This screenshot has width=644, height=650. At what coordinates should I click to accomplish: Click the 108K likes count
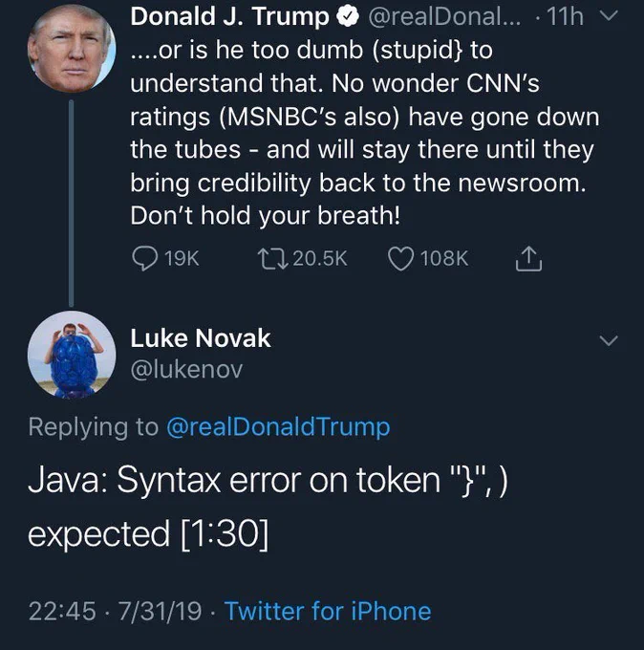click(444, 259)
